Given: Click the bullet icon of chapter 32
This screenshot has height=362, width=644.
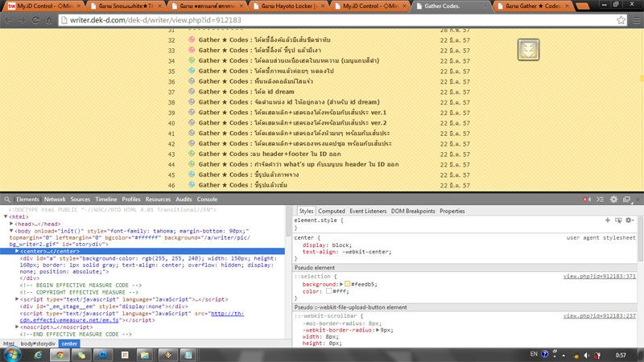Looking at the screenshot, I should (x=192, y=39).
